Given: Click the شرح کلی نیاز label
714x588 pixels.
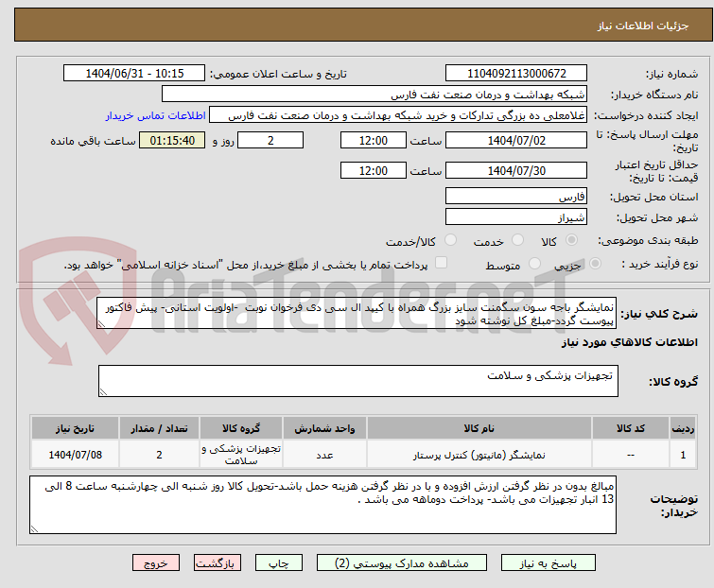Looking at the screenshot, I should tap(659, 314).
